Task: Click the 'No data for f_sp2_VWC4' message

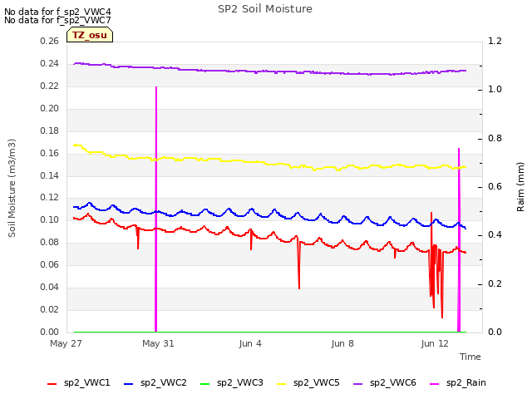Action: click(x=57, y=12)
